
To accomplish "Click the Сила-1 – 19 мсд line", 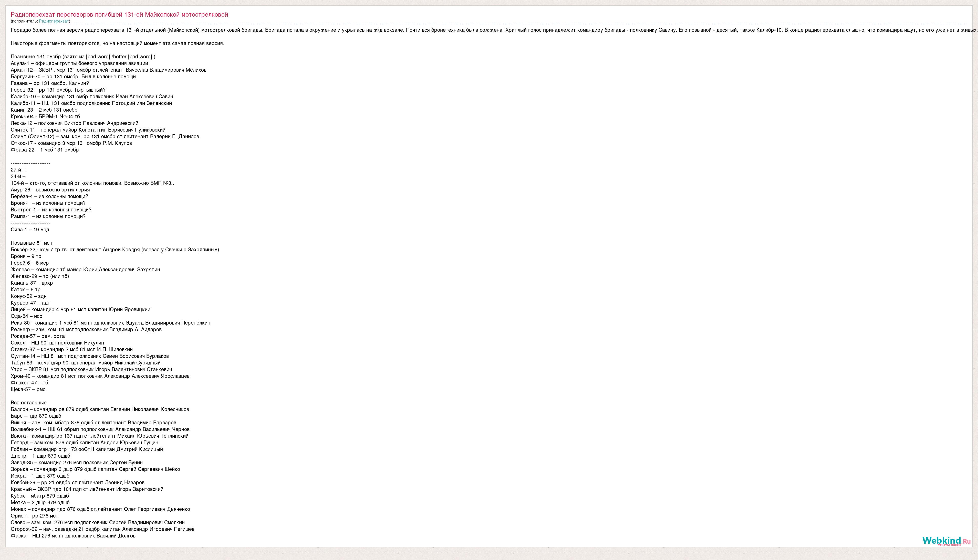I will coord(30,230).
